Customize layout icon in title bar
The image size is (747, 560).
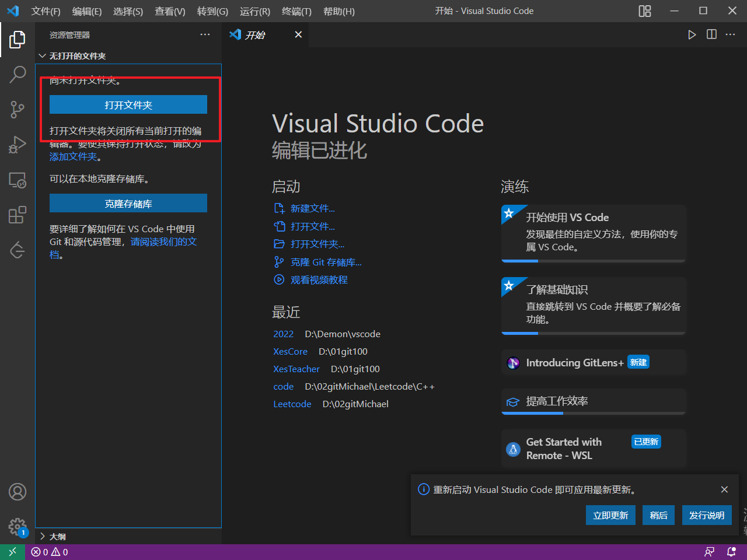[x=645, y=11]
